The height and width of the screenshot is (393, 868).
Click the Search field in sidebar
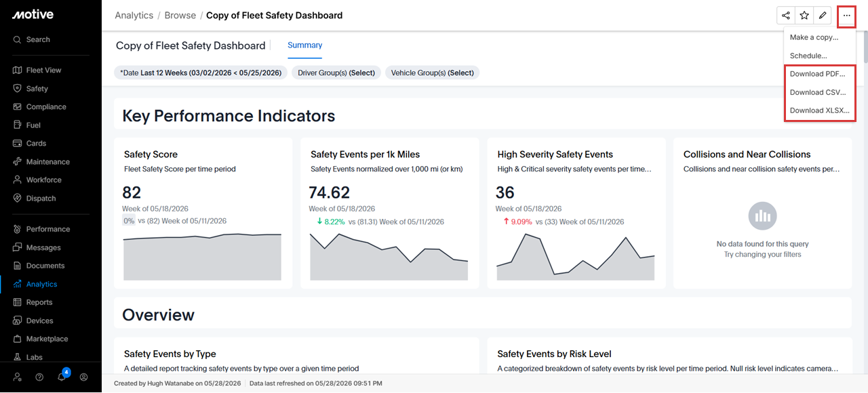coord(51,40)
